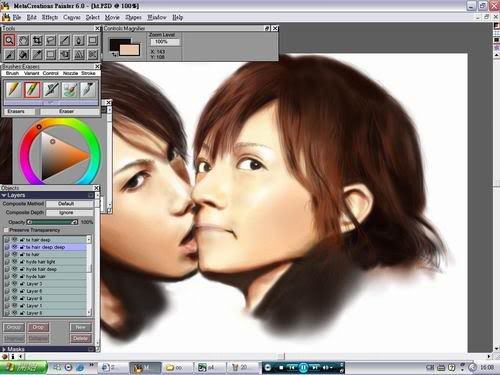The image size is (500, 375).
Task: Toggle lock icon on Layer 1
Action: click(22, 306)
